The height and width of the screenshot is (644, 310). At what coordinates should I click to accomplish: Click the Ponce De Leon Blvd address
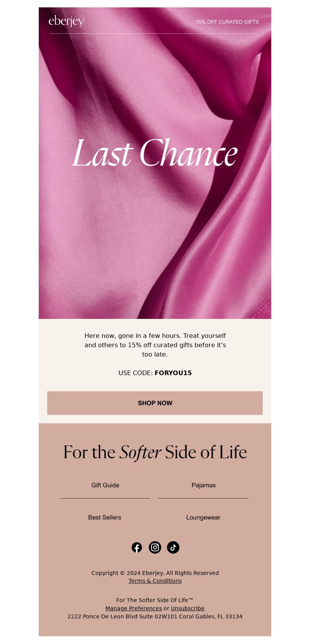tap(155, 616)
